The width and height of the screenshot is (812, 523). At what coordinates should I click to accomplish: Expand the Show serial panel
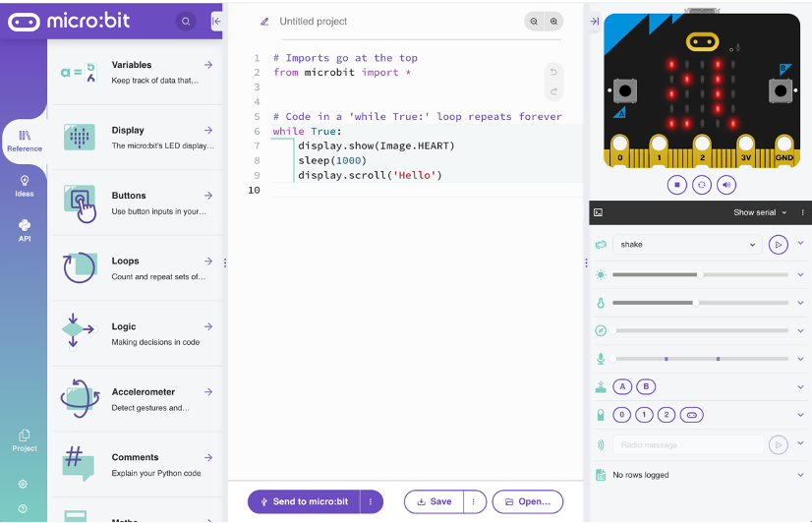pyautogui.click(x=760, y=212)
